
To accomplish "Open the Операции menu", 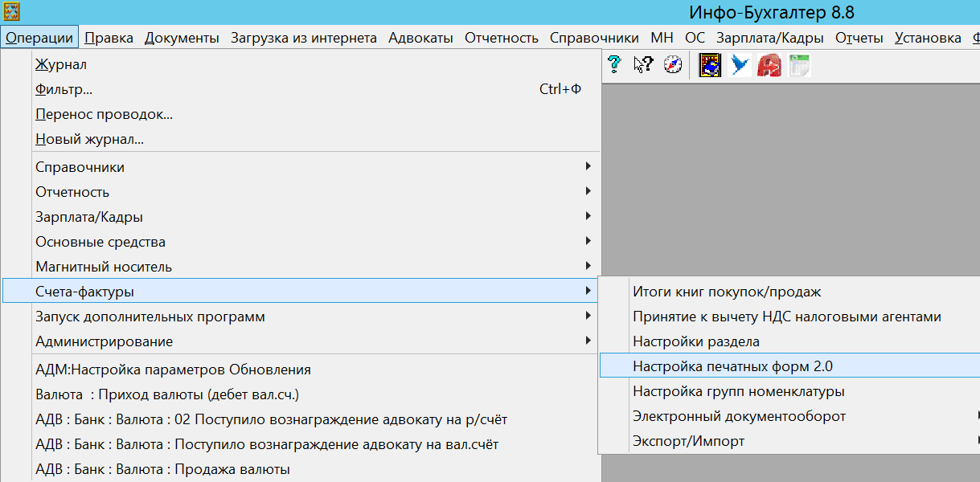I will pyautogui.click(x=39, y=38).
